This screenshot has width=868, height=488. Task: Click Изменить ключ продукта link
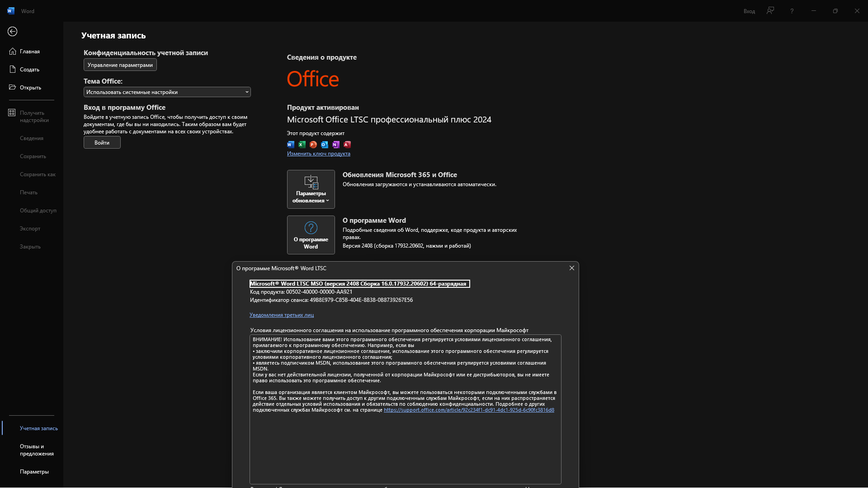318,154
